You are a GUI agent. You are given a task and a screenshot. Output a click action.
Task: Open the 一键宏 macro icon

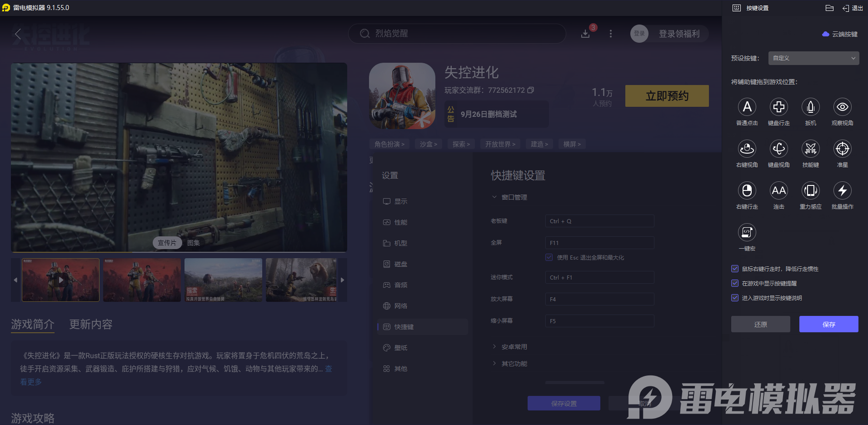pyautogui.click(x=747, y=233)
